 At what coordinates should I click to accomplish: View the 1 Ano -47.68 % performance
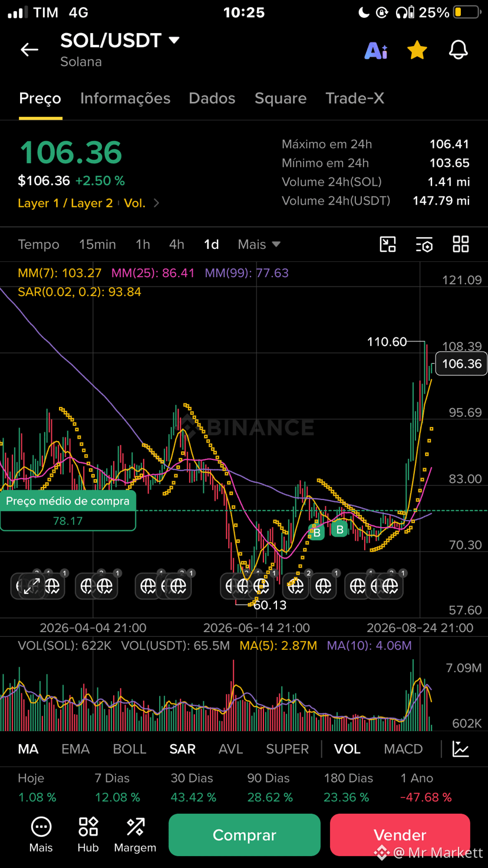pyautogui.click(x=426, y=788)
